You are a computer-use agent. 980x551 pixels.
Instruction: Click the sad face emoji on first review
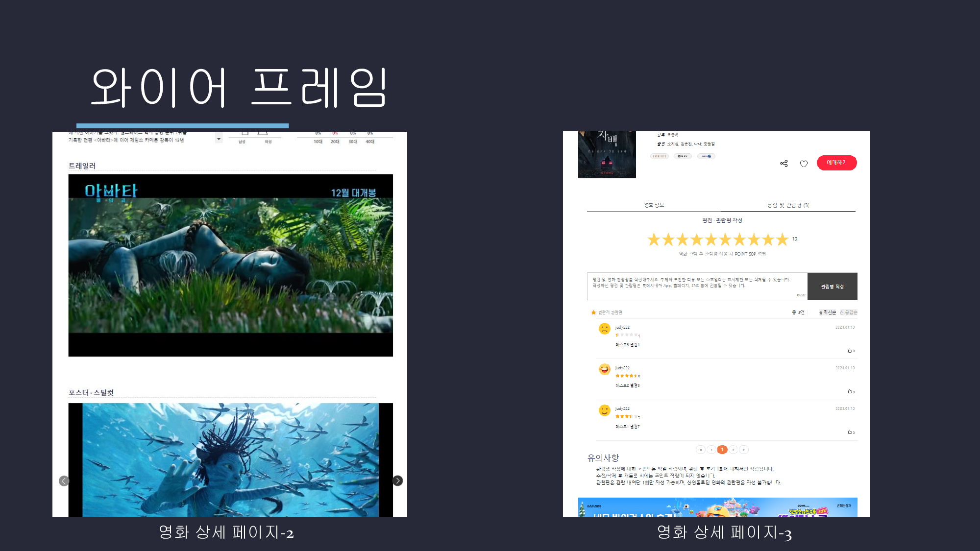[605, 329]
